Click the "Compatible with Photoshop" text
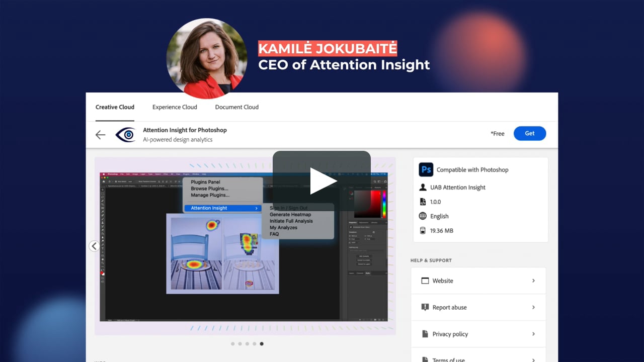The height and width of the screenshot is (362, 644). (472, 170)
